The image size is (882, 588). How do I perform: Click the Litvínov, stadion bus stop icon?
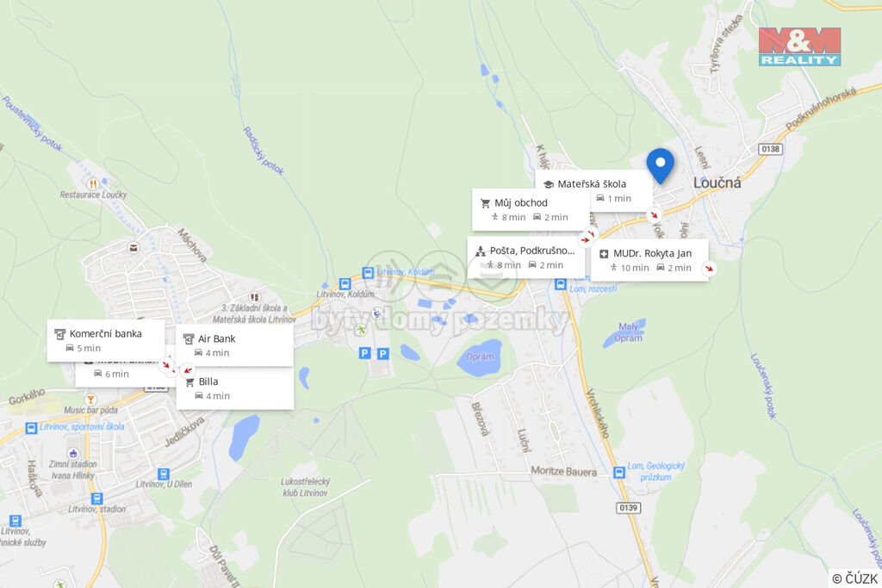tap(96, 498)
